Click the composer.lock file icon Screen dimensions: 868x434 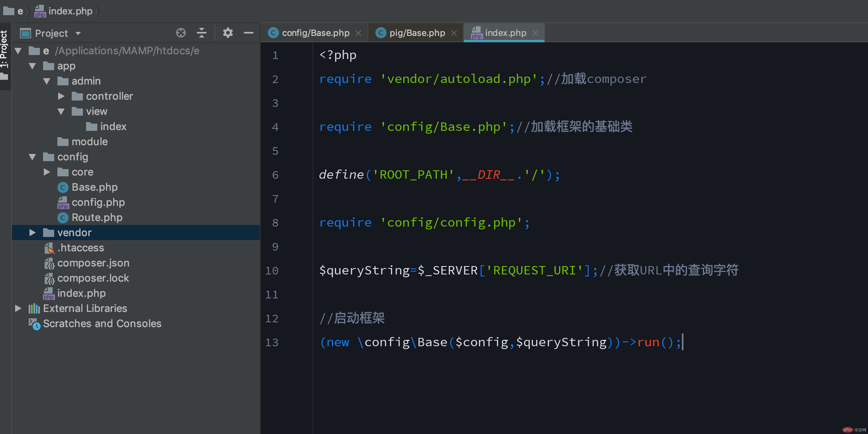click(49, 278)
